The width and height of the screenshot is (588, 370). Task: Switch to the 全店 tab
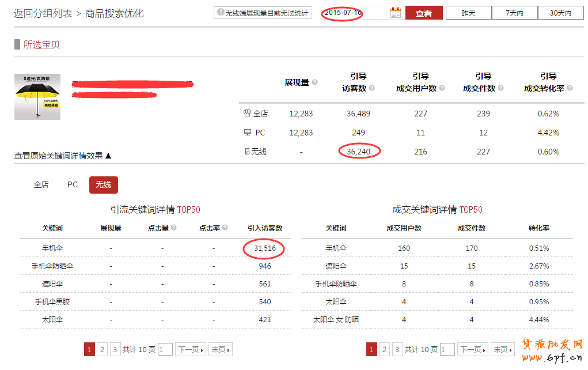tap(41, 185)
